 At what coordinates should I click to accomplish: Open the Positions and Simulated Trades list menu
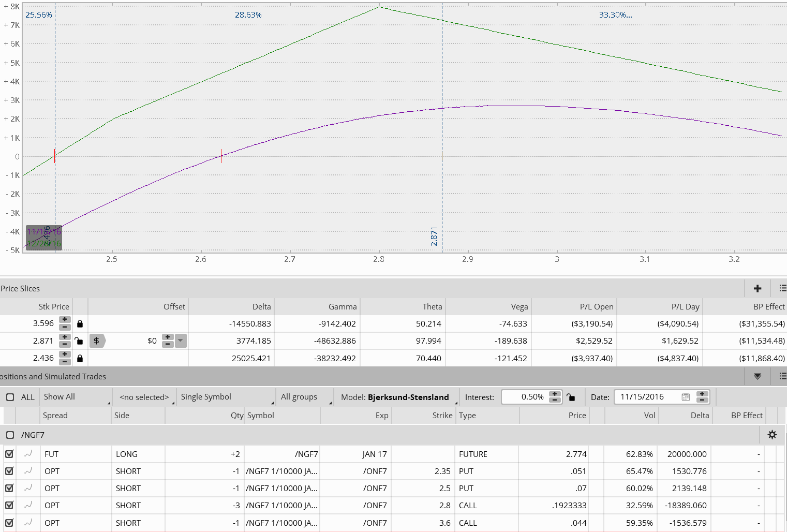782,376
